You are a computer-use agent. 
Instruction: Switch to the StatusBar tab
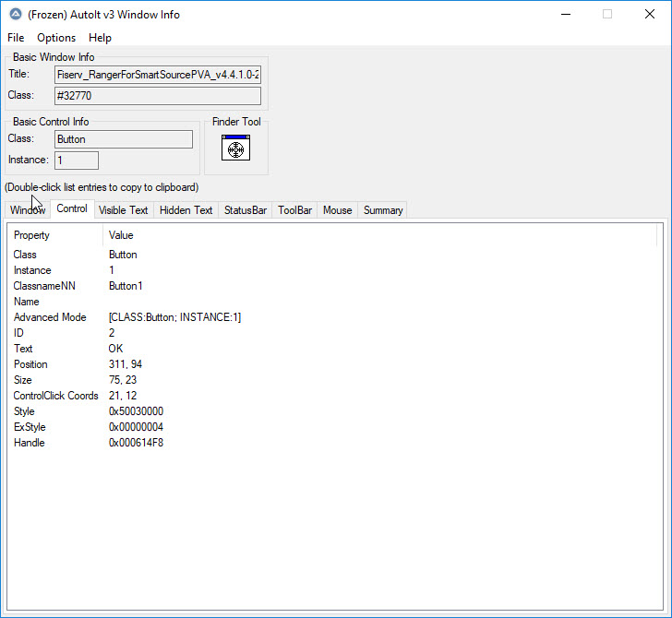tap(246, 210)
